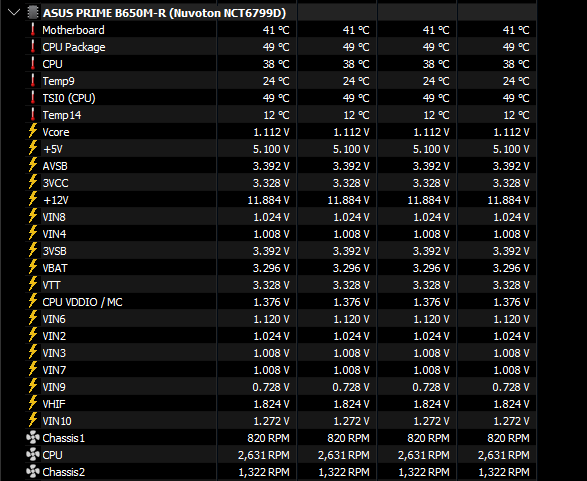Select the +12V voltage label
The width and height of the screenshot is (587, 481).
[55, 200]
